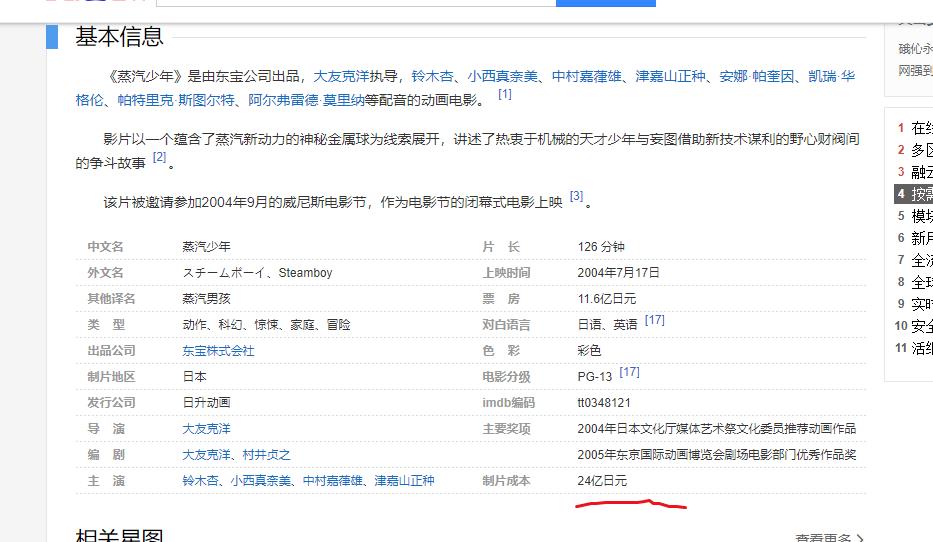This screenshot has height=542, width=933.
Task: Click the imdb编码 field label
Action: (x=509, y=402)
